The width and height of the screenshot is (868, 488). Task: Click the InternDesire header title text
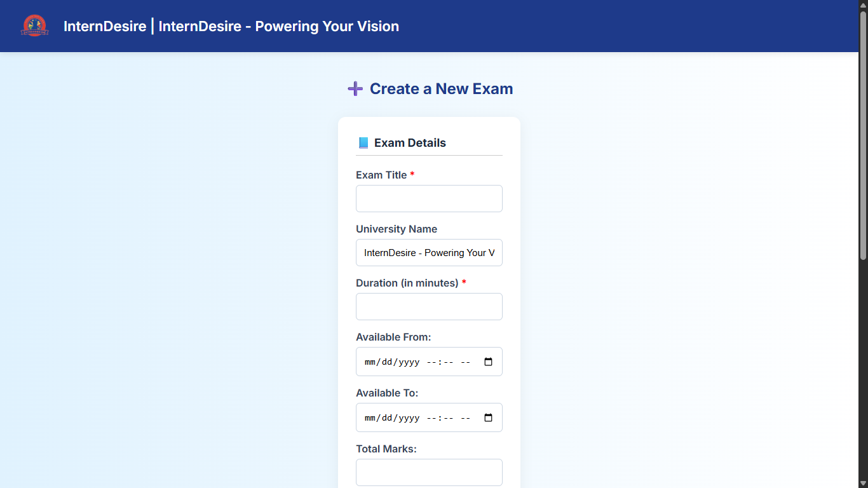(x=231, y=26)
